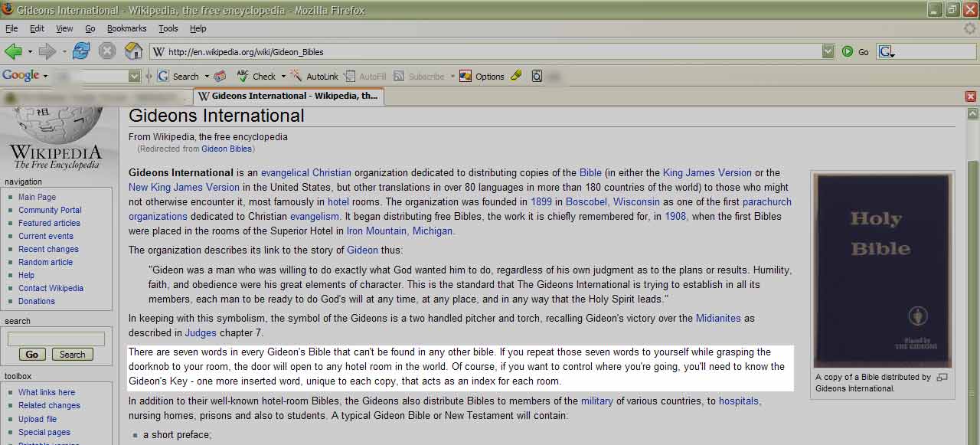
Task: Click the green Back arrow button
Action: pos(13,51)
